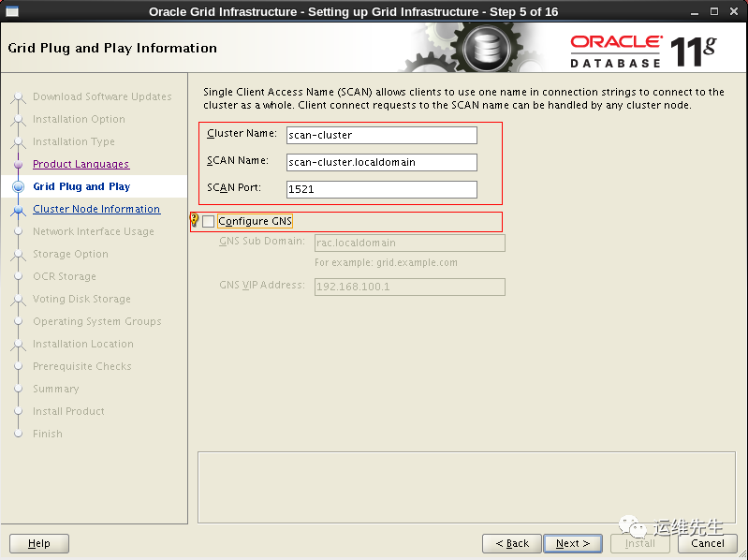Select the Grid Plug and Play step

[x=81, y=186]
